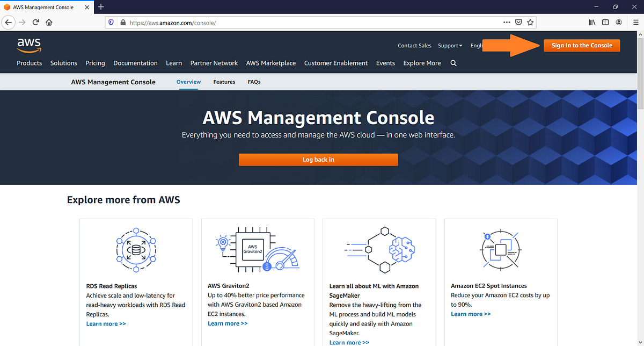Click the EC2 Spot Instances illustration
The width and height of the screenshot is (644, 346).
click(x=501, y=250)
